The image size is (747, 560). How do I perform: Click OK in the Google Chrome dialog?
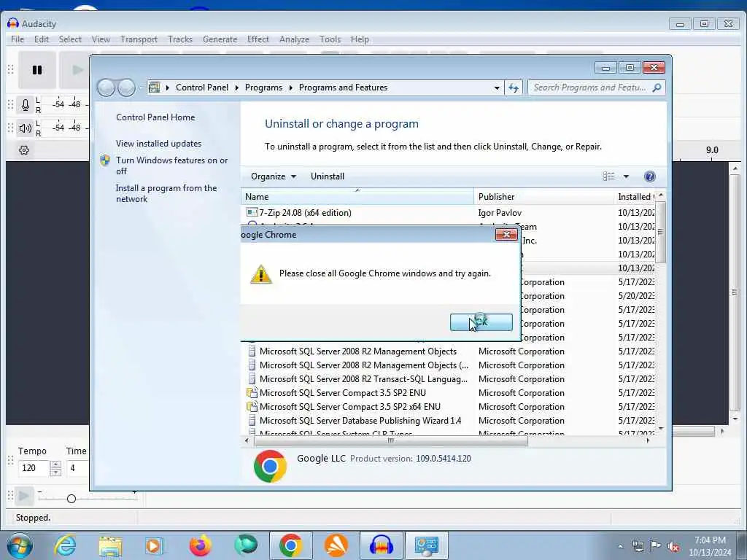(x=481, y=322)
